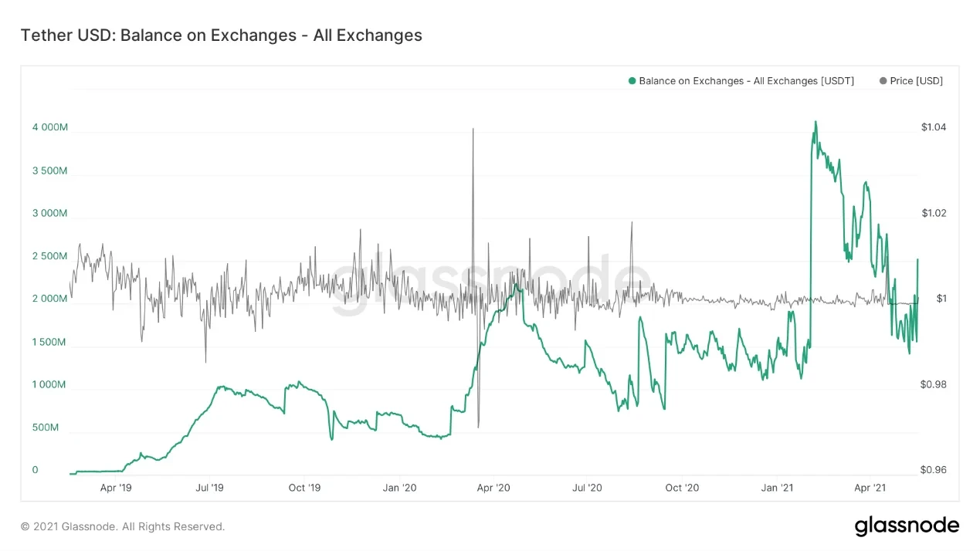Select the Apr '19 x-axis label
The image size is (980, 551).
point(116,488)
